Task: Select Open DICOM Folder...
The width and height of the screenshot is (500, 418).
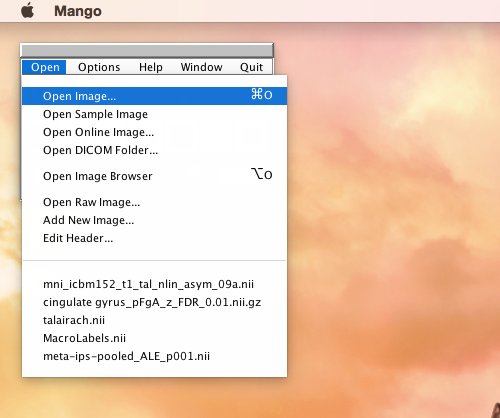Action: point(154,150)
